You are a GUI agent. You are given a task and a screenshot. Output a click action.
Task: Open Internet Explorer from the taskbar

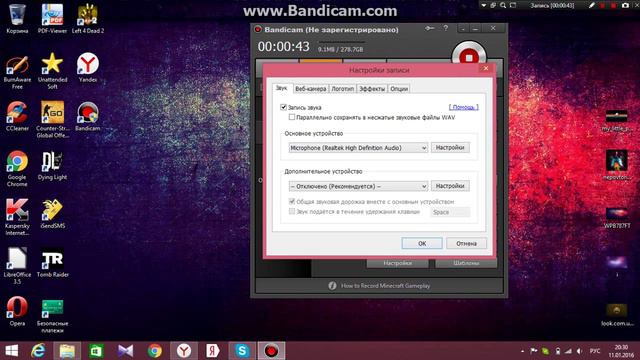38,351
